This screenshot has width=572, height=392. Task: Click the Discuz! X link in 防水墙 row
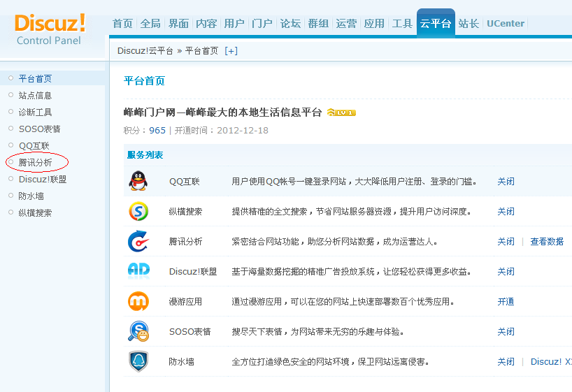pyautogui.click(x=551, y=361)
